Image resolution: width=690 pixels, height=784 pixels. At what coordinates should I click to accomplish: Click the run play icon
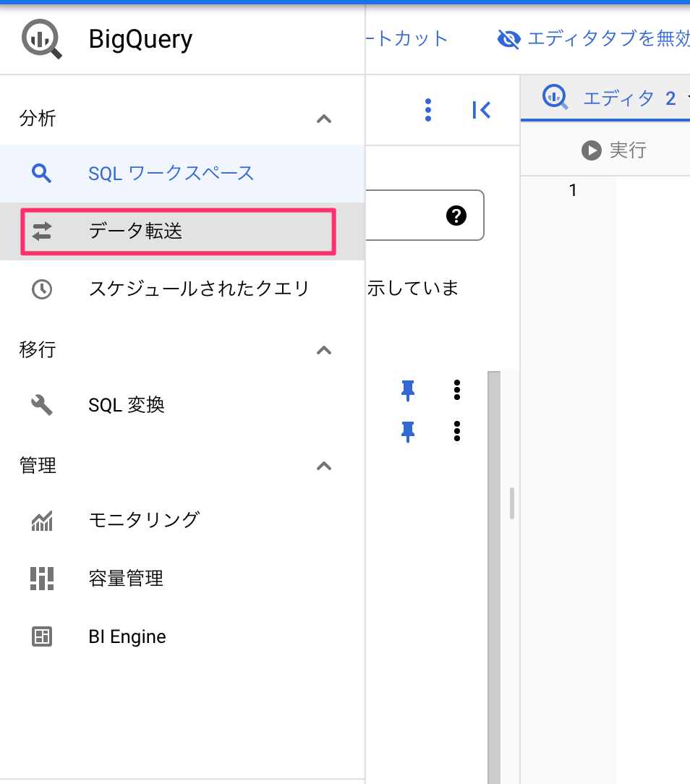(x=592, y=150)
